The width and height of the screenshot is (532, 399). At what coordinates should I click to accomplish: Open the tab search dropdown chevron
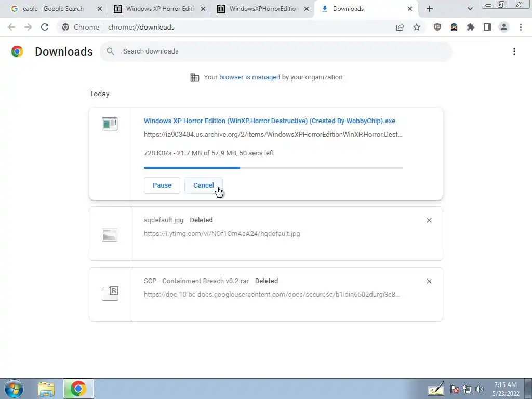coord(470,9)
